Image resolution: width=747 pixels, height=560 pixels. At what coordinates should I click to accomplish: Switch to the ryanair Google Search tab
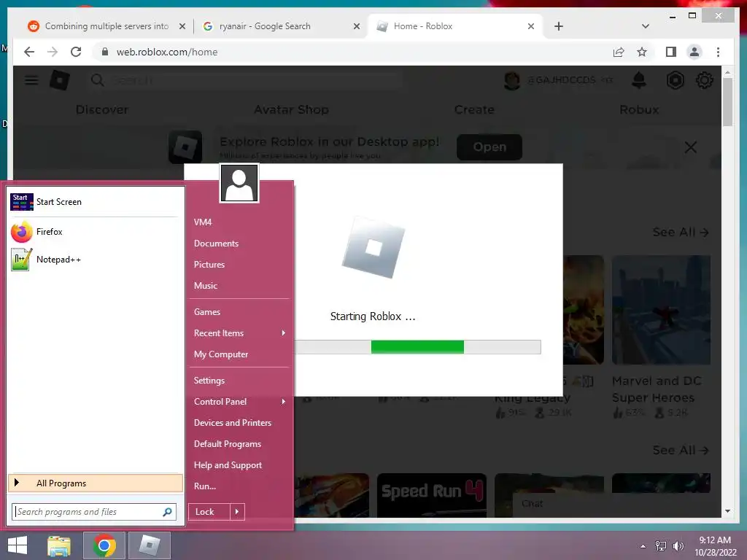pyautogui.click(x=281, y=26)
